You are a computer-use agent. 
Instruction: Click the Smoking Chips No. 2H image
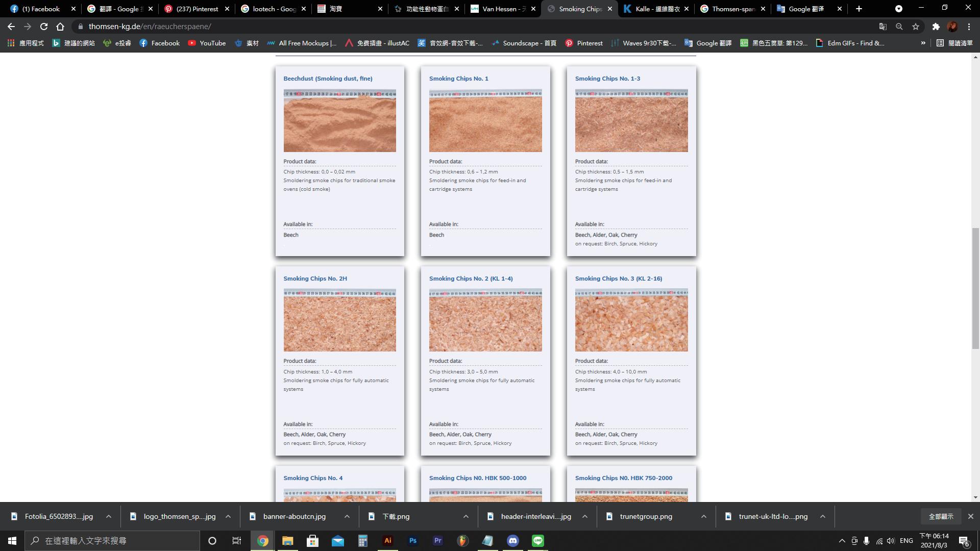(339, 320)
